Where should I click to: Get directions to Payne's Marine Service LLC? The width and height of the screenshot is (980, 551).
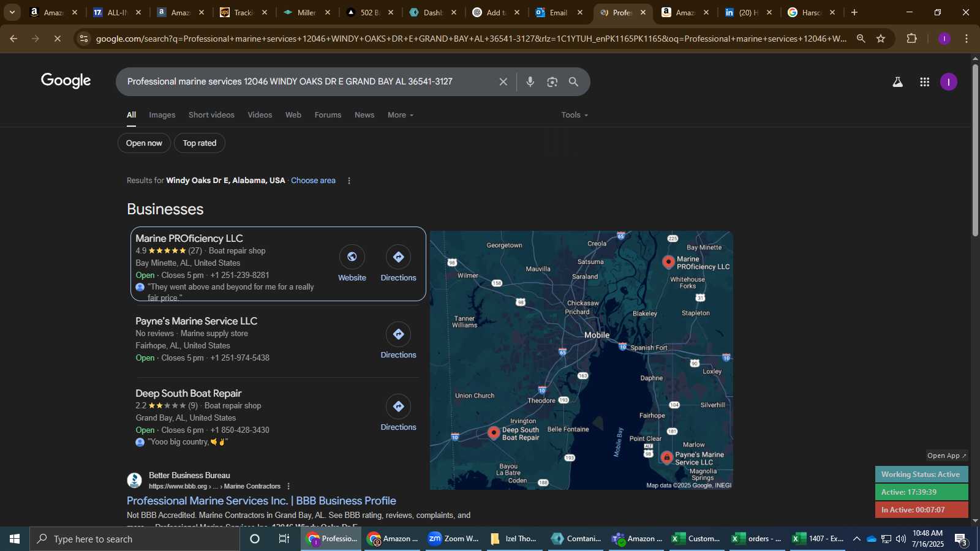399,334
